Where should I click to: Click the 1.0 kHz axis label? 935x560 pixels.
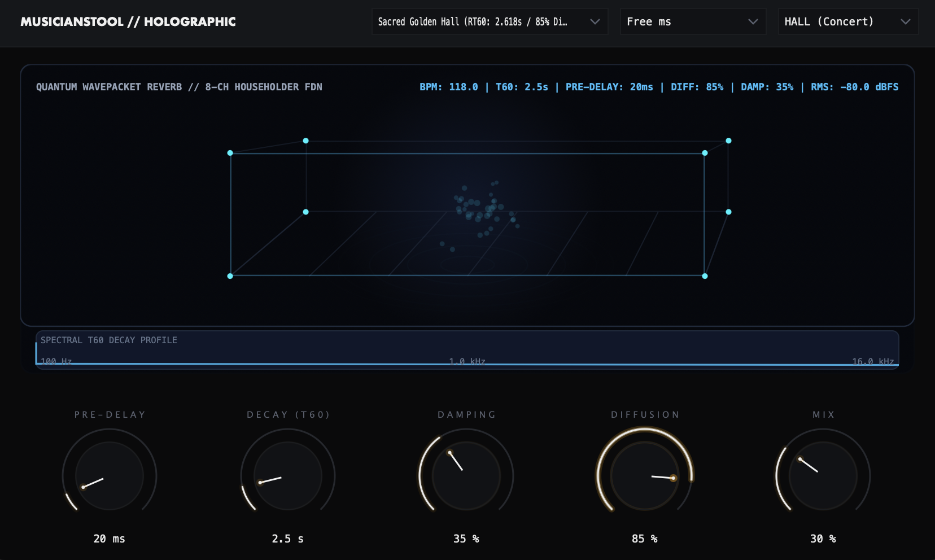[467, 361]
